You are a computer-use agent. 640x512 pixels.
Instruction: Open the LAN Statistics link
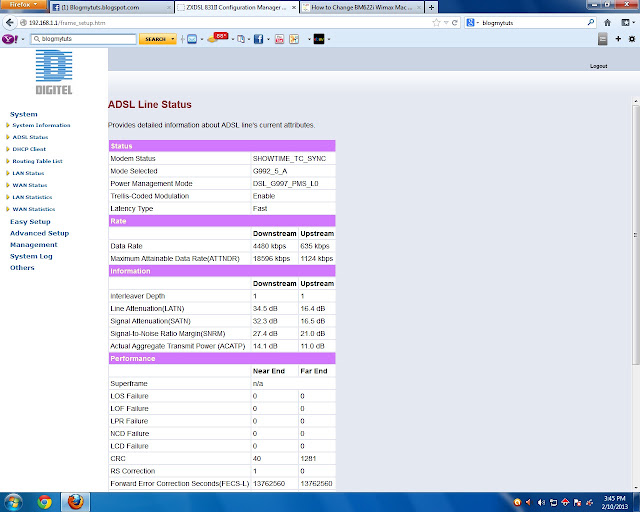[x=32, y=197]
